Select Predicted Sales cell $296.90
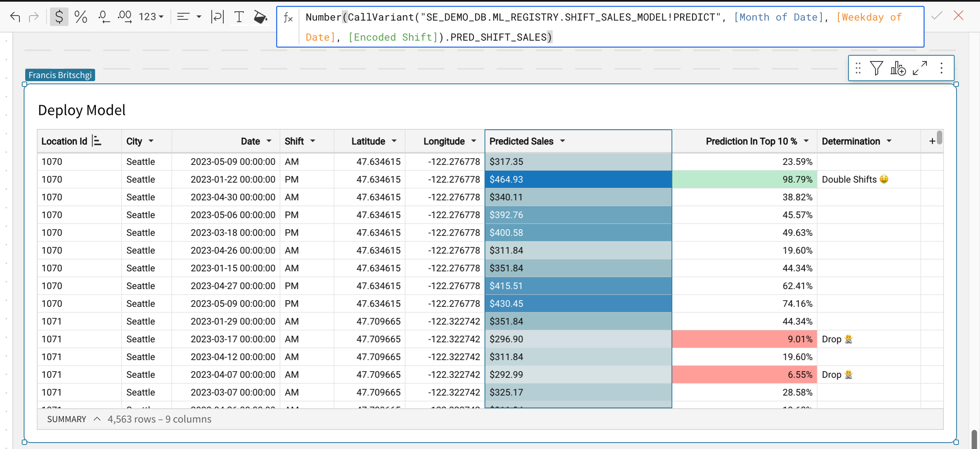Viewport: 980px width, 449px height. click(578, 339)
